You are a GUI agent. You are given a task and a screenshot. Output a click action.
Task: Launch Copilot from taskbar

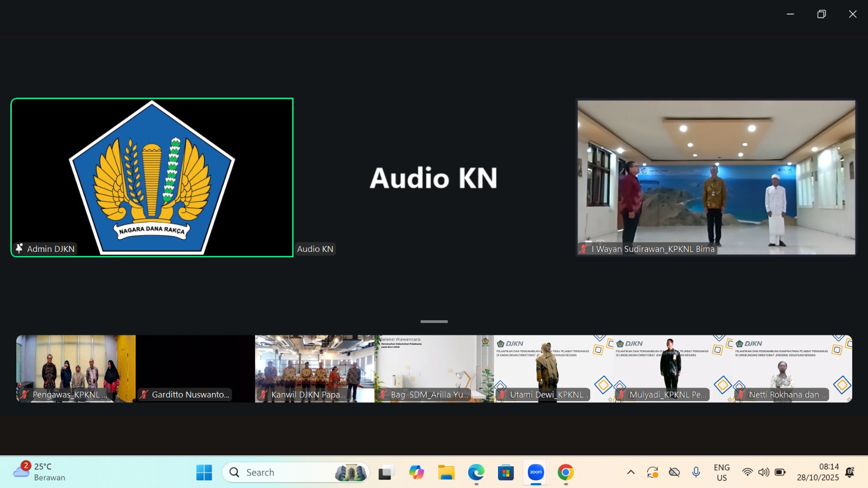416,472
